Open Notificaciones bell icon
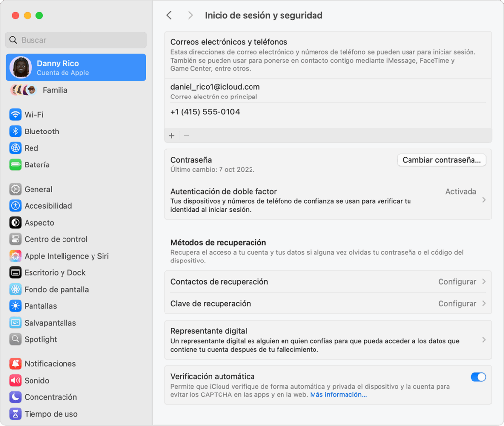Screen dimensions: 504x426 coord(15,363)
